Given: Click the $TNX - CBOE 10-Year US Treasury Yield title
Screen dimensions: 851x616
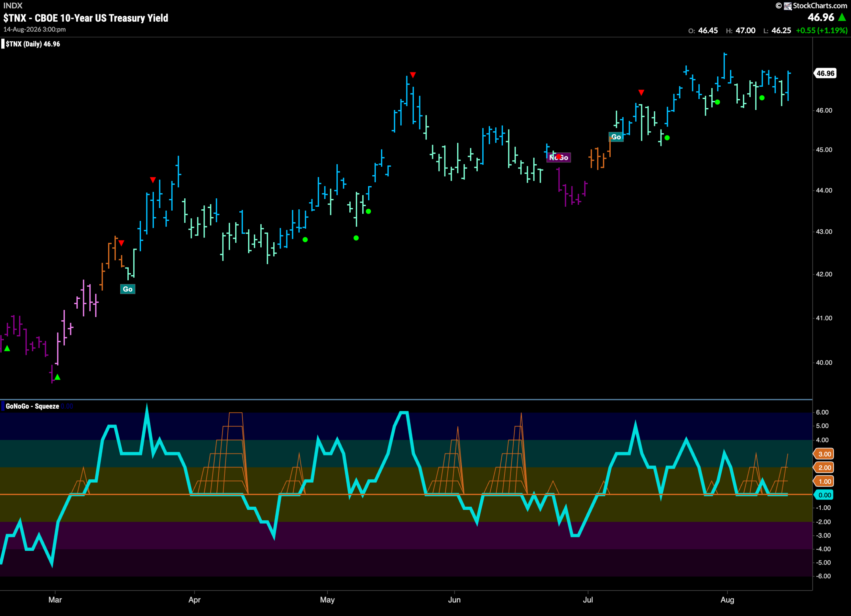Looking at the screenshot, I should point(86,18).
